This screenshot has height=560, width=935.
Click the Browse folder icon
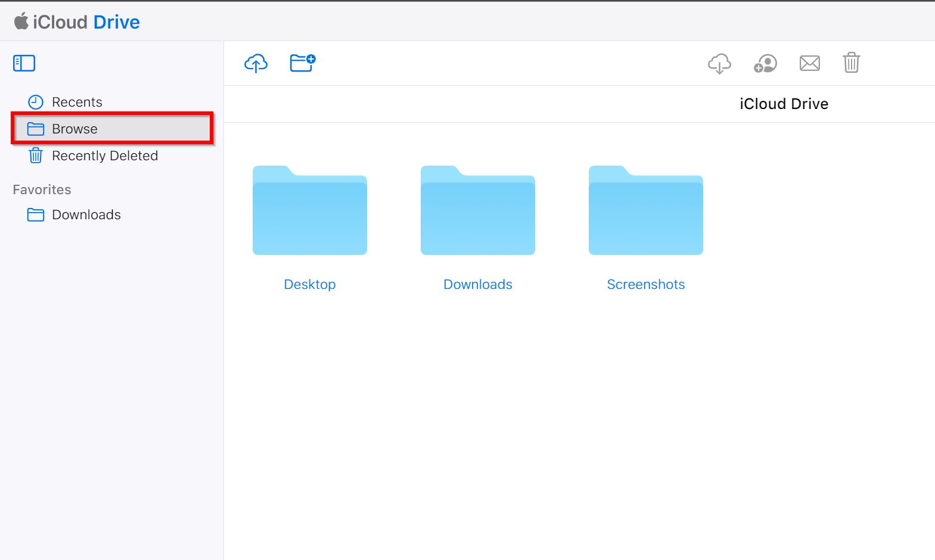coord(36,129)
